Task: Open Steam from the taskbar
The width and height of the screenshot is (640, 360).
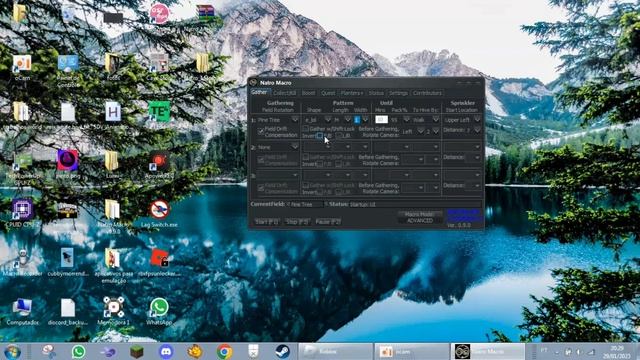Action: 282,351
